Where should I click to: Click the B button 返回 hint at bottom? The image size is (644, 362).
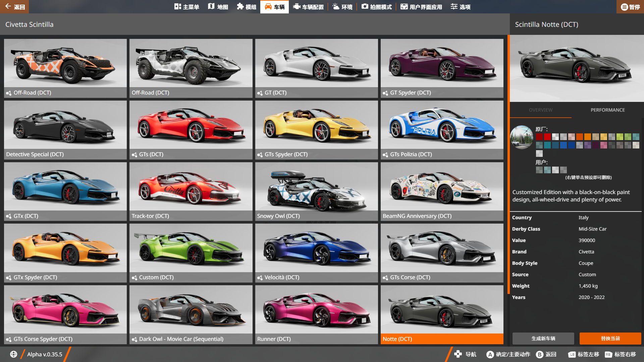pyautogui.click(x=539, y=354)
